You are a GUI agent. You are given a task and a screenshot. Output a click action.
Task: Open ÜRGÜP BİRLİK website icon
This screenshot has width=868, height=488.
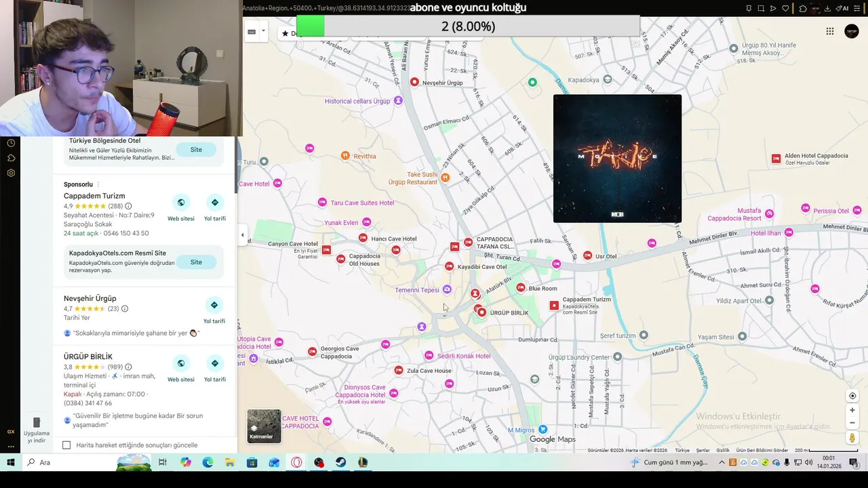(x=181, y=363)
